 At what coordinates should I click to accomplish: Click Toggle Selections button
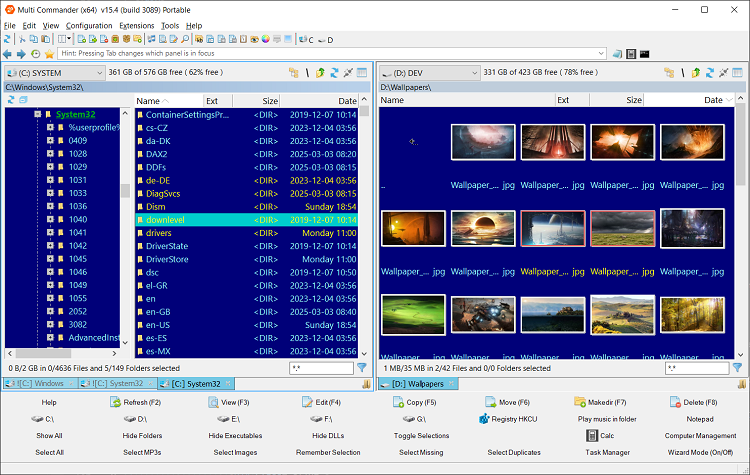click(x=421, y=435)
